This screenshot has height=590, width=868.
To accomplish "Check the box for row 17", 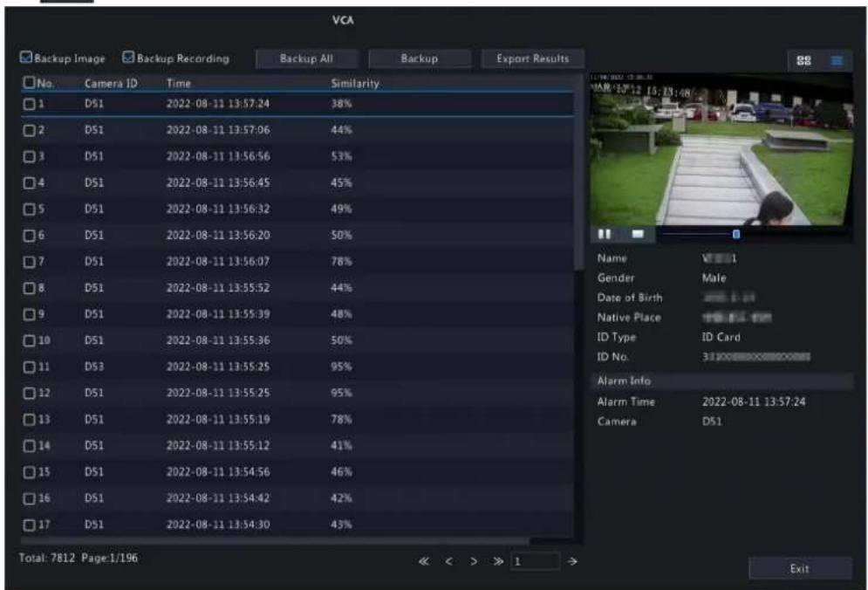I will 30,525.
